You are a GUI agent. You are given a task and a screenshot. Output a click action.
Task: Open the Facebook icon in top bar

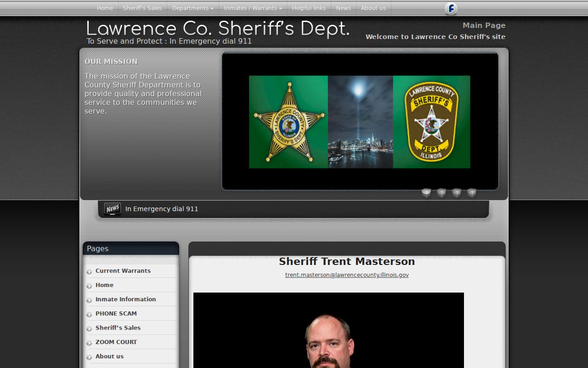click(x=451, y=8)
